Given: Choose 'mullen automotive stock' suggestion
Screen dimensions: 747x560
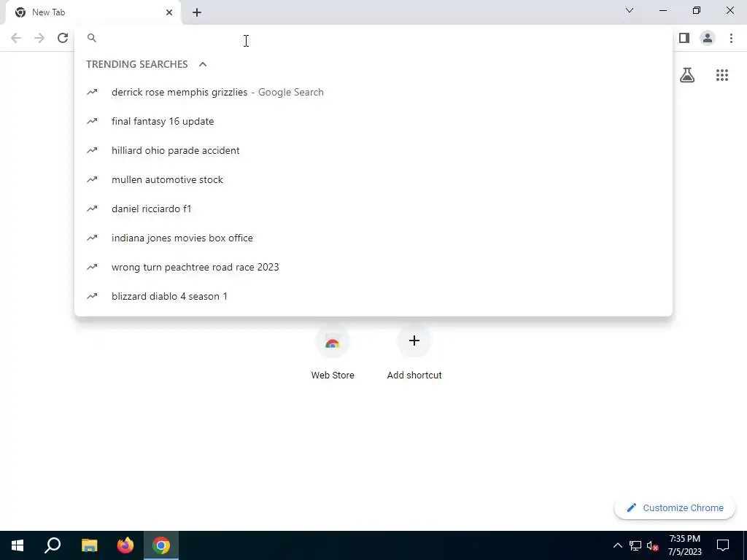Looking at the screenshot, I should pyautogui.click(x=373, y=179).
